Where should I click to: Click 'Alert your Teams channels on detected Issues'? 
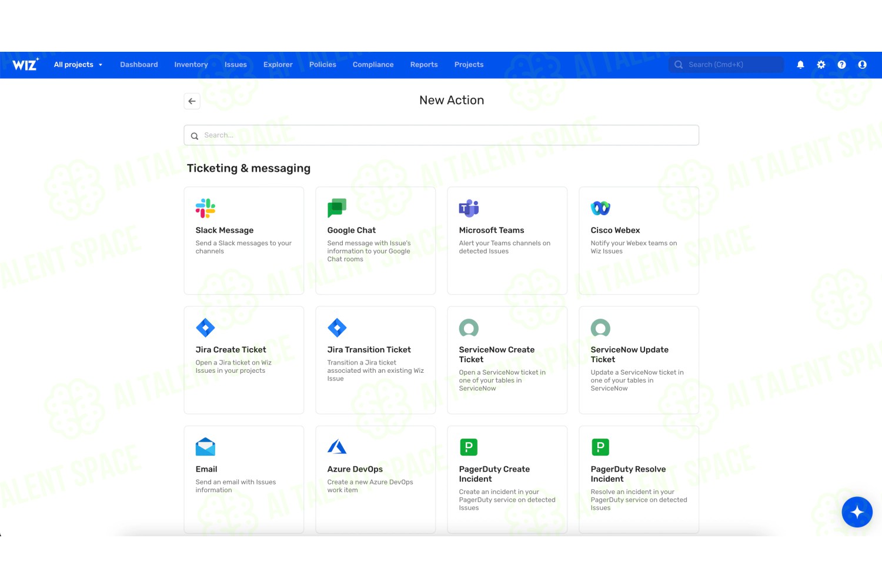tap(505, 247)
